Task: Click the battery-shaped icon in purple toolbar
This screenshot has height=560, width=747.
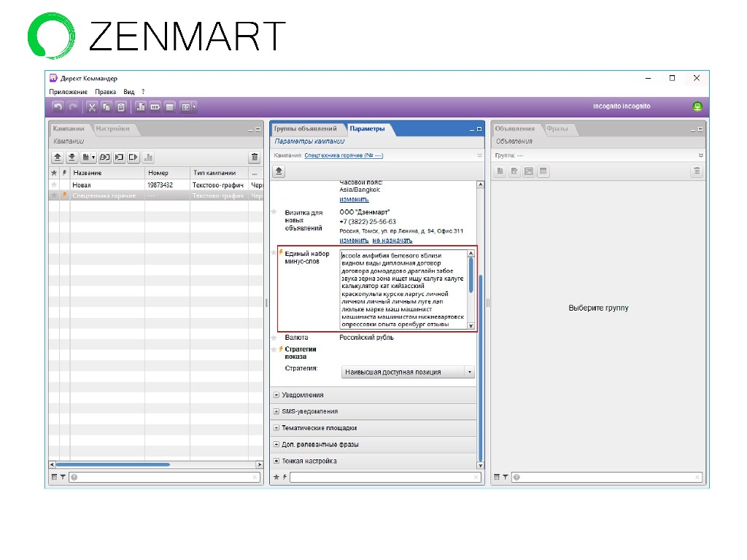Action: (155, 107)
